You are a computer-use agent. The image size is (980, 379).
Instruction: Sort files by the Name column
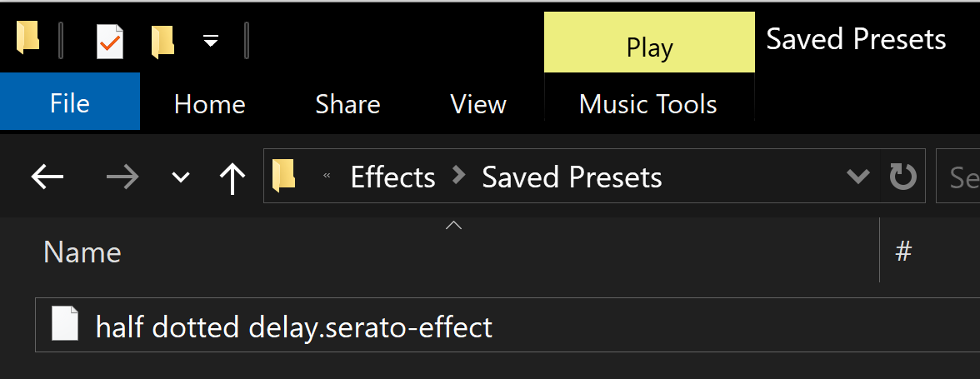coord(82,252)
